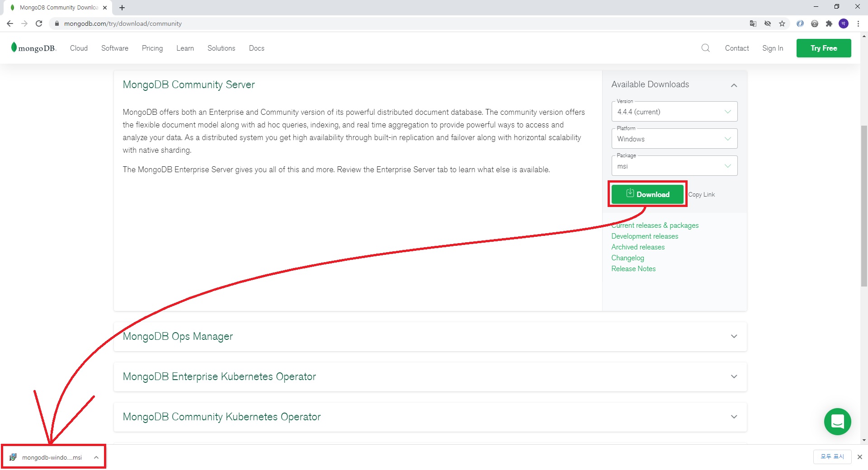The image size is (868, 470).
Task: Open the site search magnifier icon
Action: pyautogui.click(x=705, y=48)
